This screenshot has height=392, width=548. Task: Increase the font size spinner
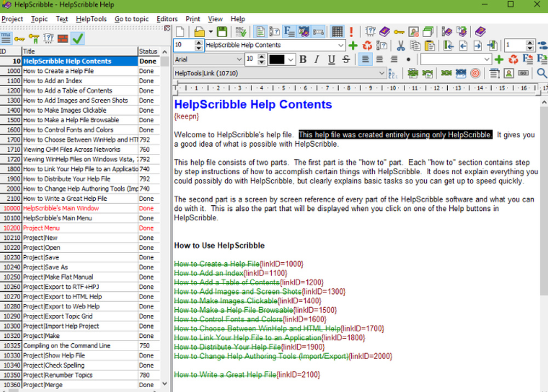[261, 57]
